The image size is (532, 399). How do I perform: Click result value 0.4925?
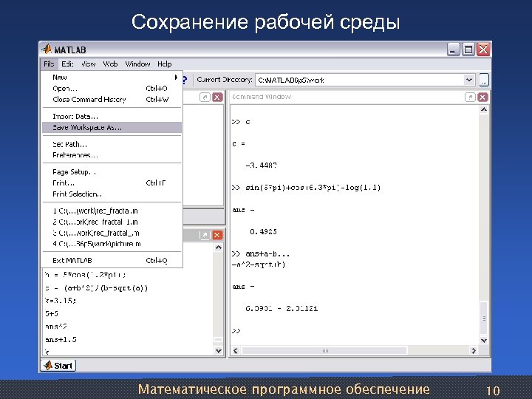(263, 232)
